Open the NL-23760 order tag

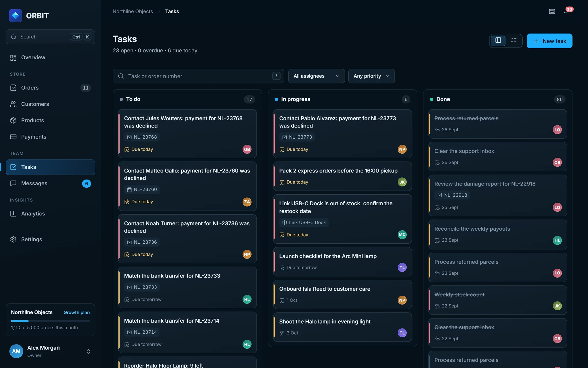tap(142, 189)
